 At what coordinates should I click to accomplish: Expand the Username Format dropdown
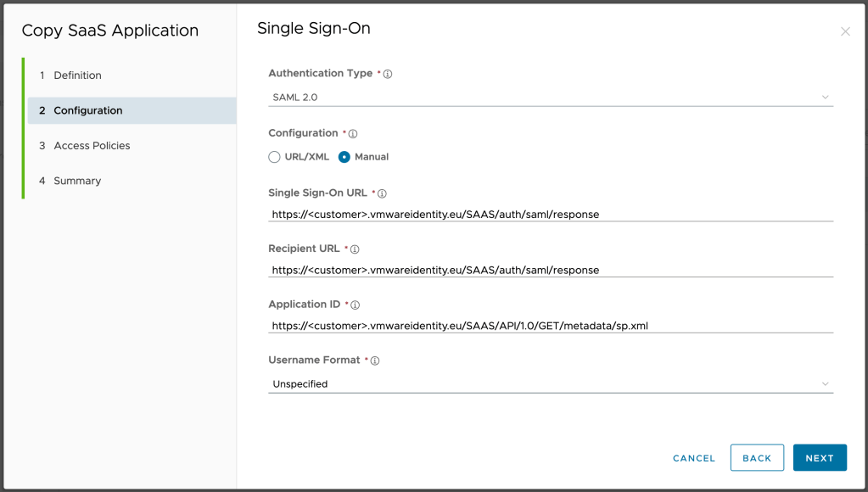tap(550, 384)
